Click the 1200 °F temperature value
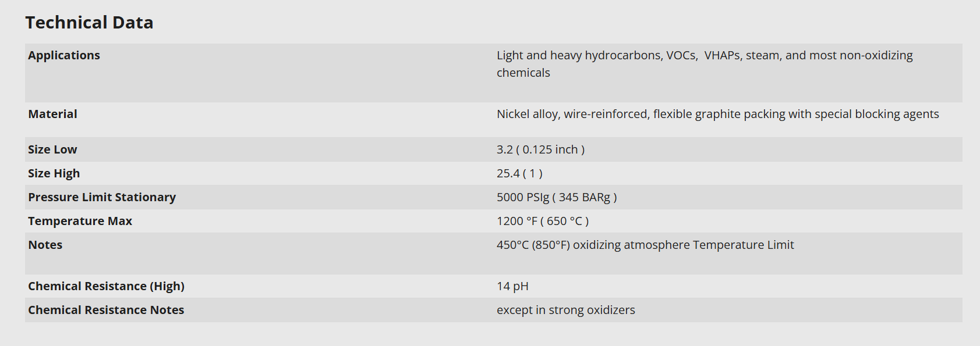Screen dimensions: 980x346 (x=543, y=221)
